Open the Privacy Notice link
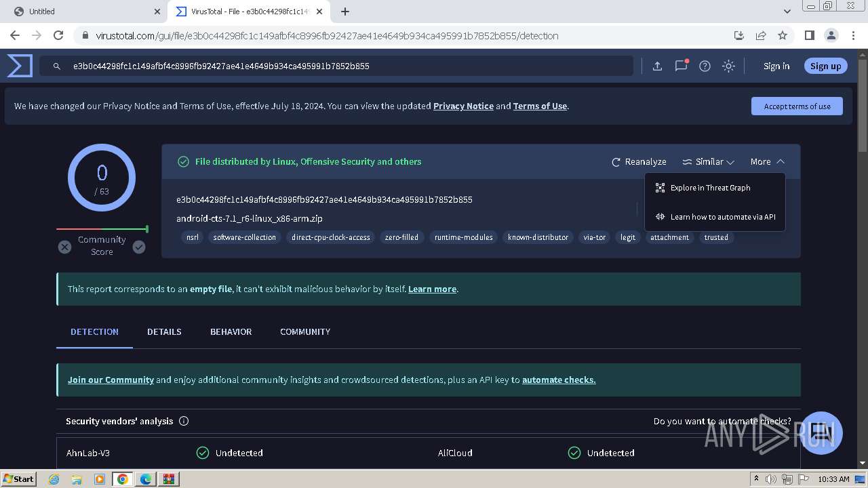 pyautogui.click(x=463, y=106)
